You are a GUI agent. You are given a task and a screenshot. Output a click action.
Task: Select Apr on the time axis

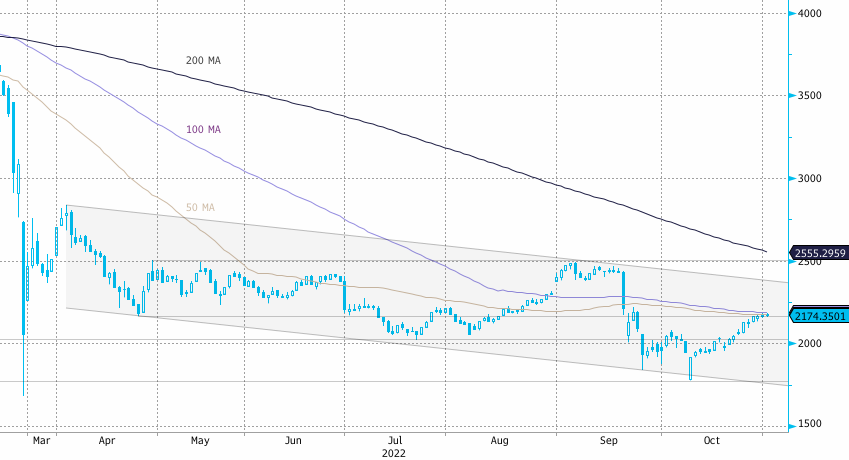click(x=107, y=440)
